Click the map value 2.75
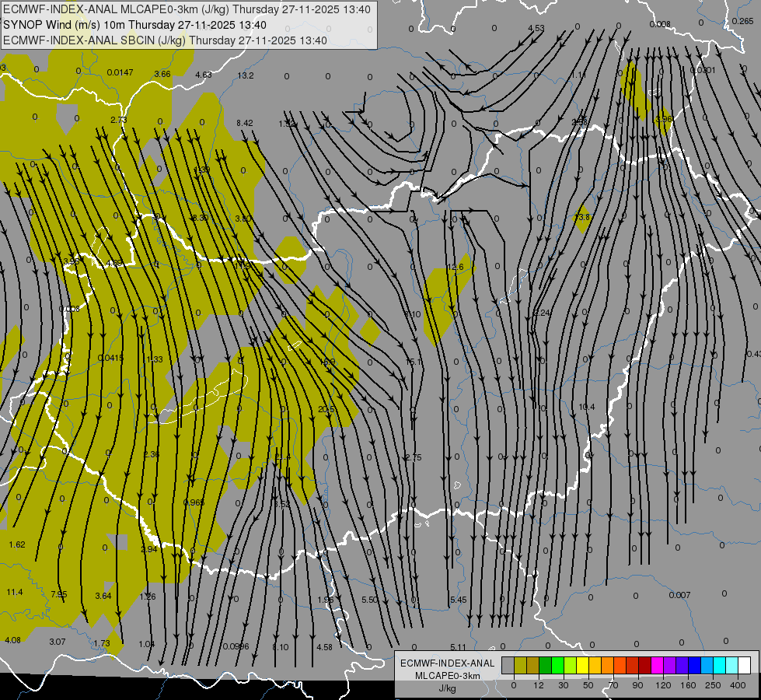This screenshot has width=761, height=700. [x=414, y=457]
